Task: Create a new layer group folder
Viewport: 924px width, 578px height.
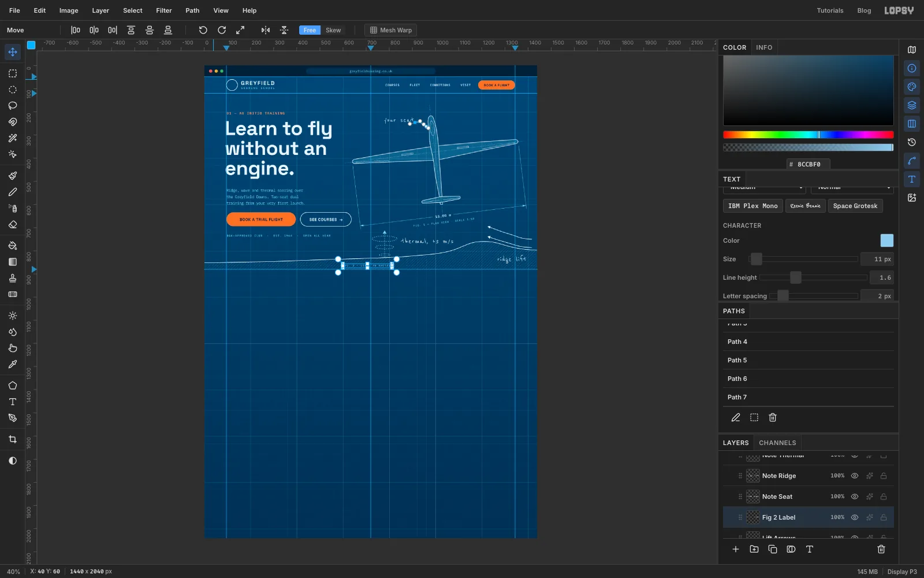Action: 754,549
